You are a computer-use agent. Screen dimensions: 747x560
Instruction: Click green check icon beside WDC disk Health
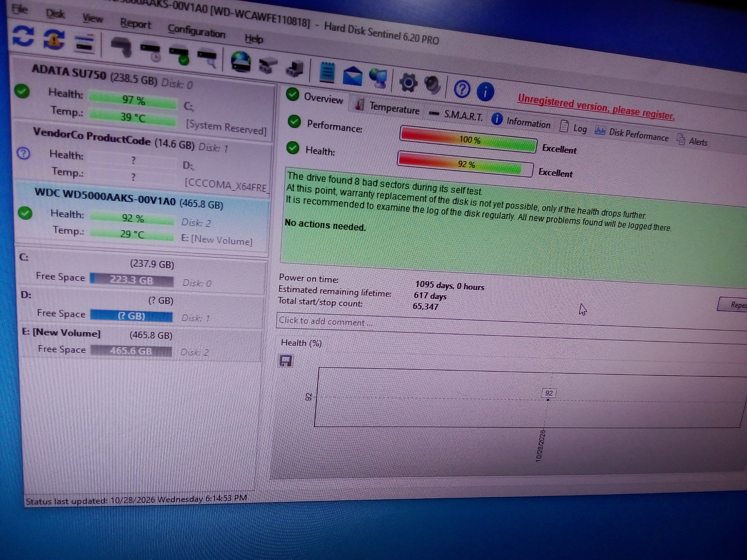(25, 213)
